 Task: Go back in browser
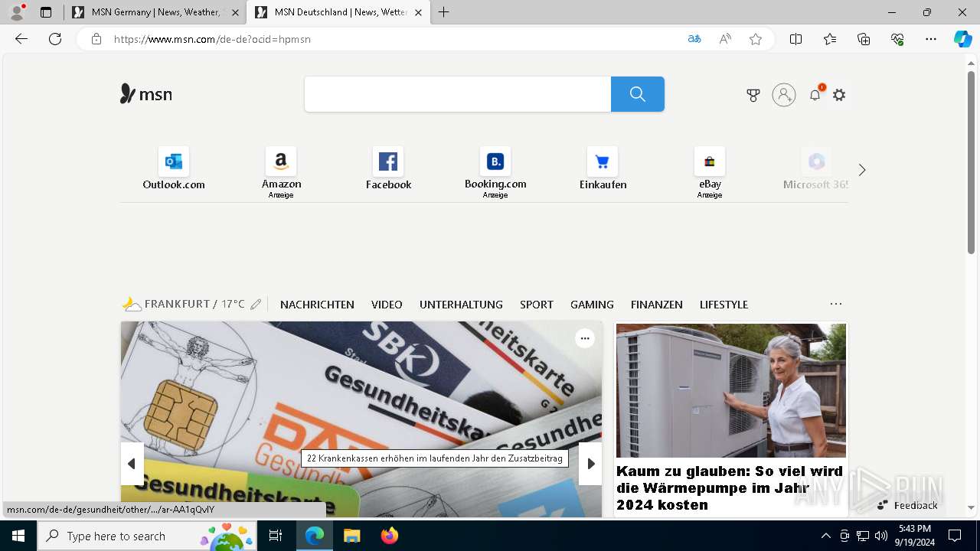pyautogui.click(x=21, y=39)
